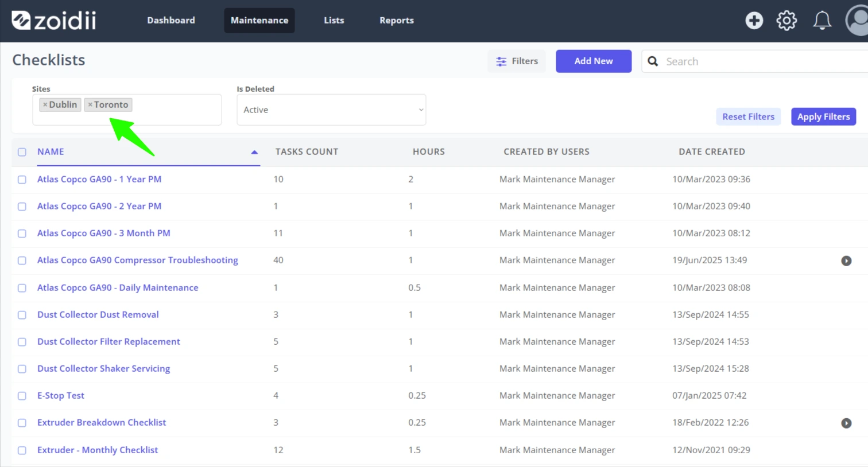Image resolution: width=868 pixels, height=467 pixels.
Task: Sort by the NAME column arrow
Action: tap(254, 152)
